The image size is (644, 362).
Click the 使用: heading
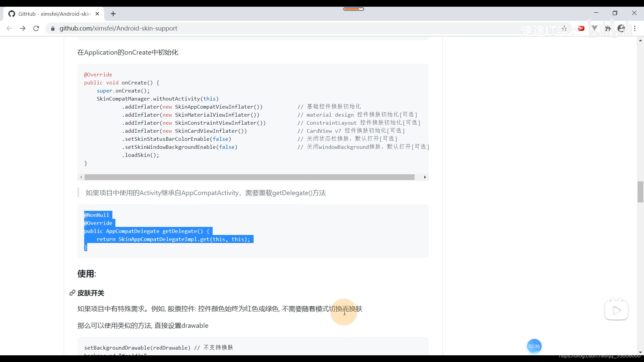[87, 274]
